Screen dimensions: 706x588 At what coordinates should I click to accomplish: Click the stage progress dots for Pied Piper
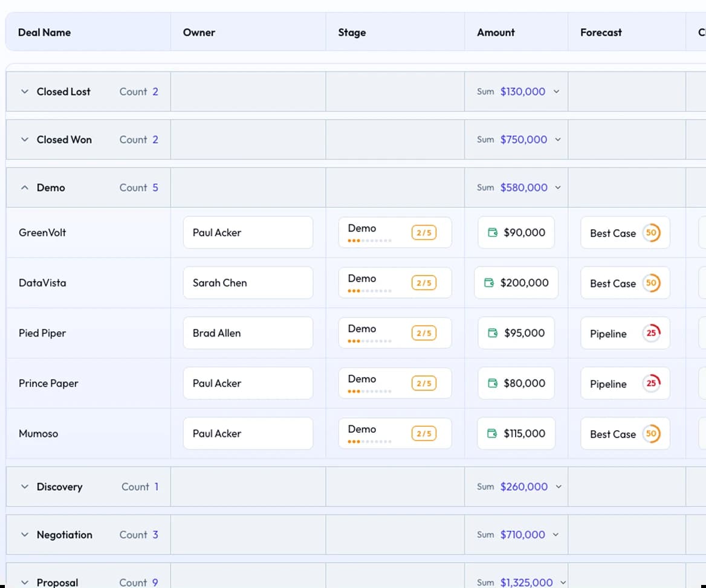(369, 341)
